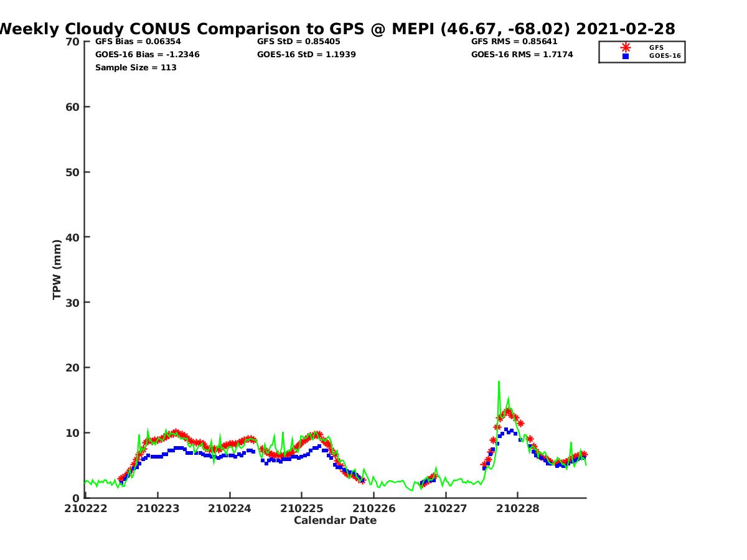Click the 210228 date tick label

517,508
